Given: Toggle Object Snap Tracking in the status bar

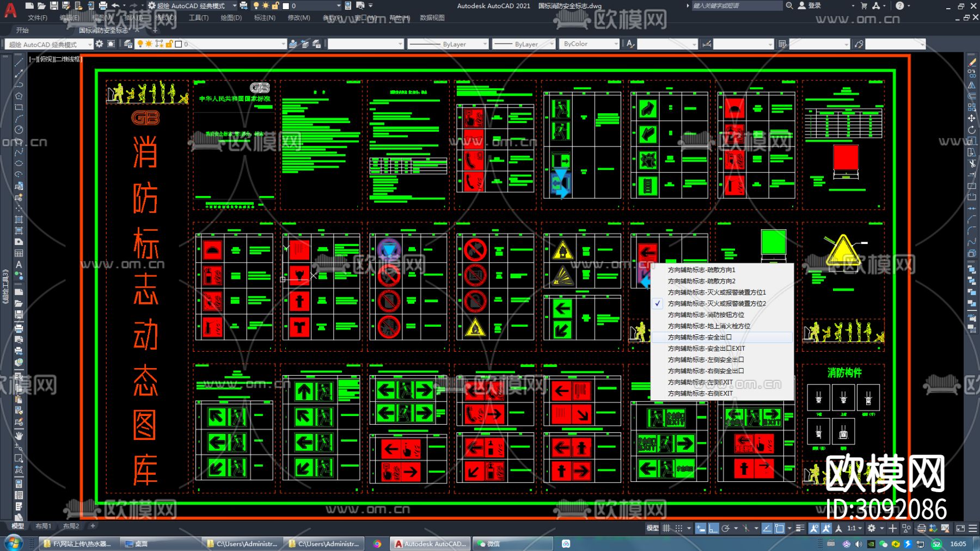Looking at the screenshot, I should (x=767, y=528).
